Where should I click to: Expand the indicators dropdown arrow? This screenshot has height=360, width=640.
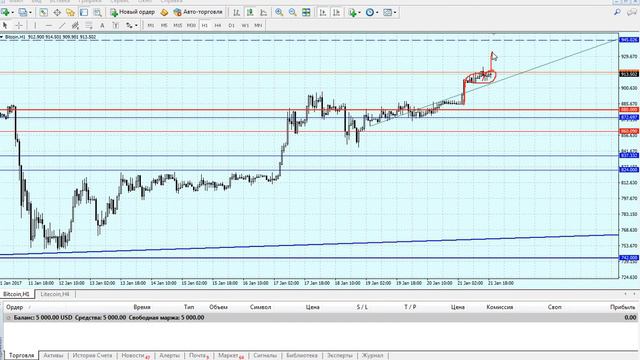tap(359, 13)
